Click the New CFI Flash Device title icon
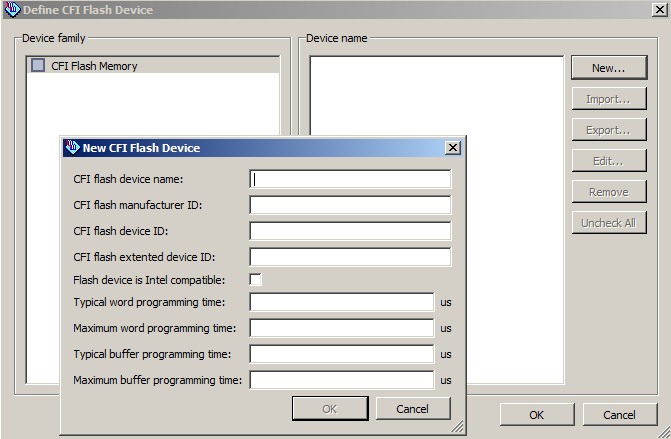This screenshot has width=671, height=439. 72,147
